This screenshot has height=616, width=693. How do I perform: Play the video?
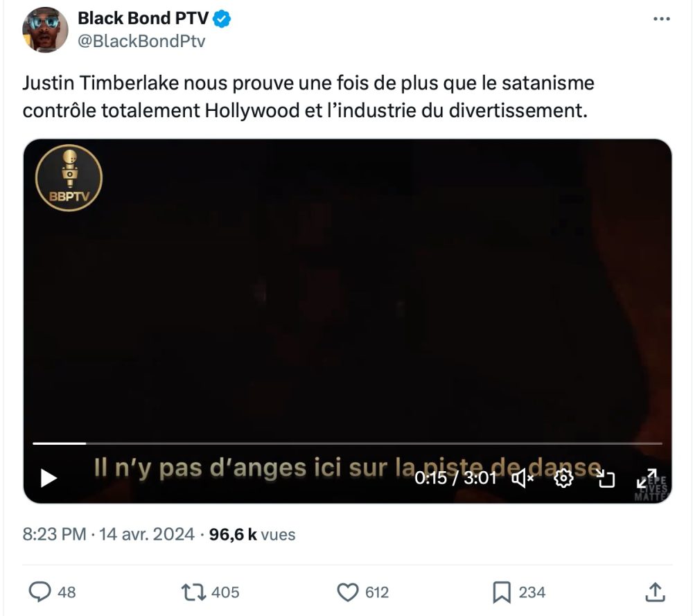tap(49, 478)
